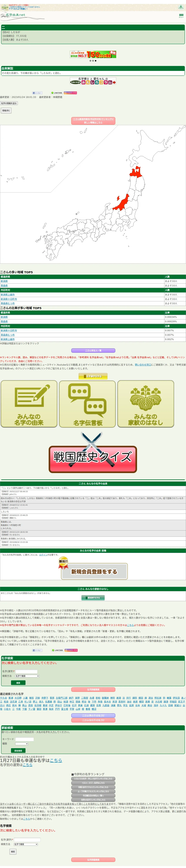Viewport: 186px width, 868px height.
Task: Click Instagram フォローする above the 最終更新 line
Action: (x=71, y=93)
